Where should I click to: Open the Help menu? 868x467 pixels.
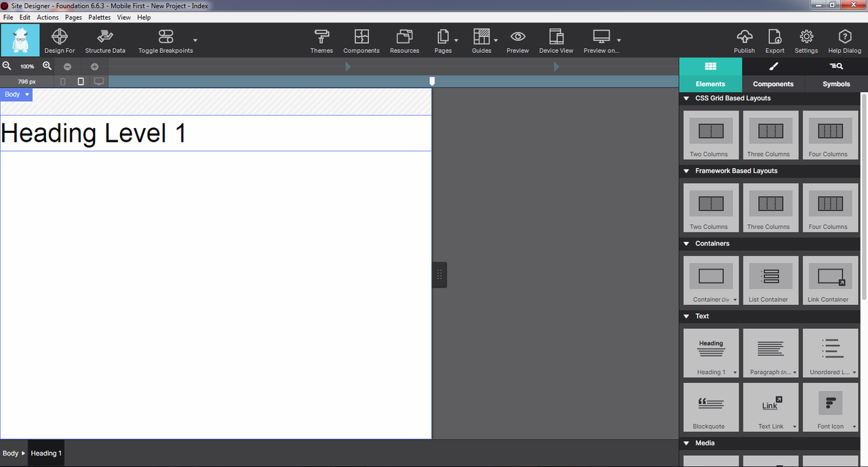pos(144,18)
